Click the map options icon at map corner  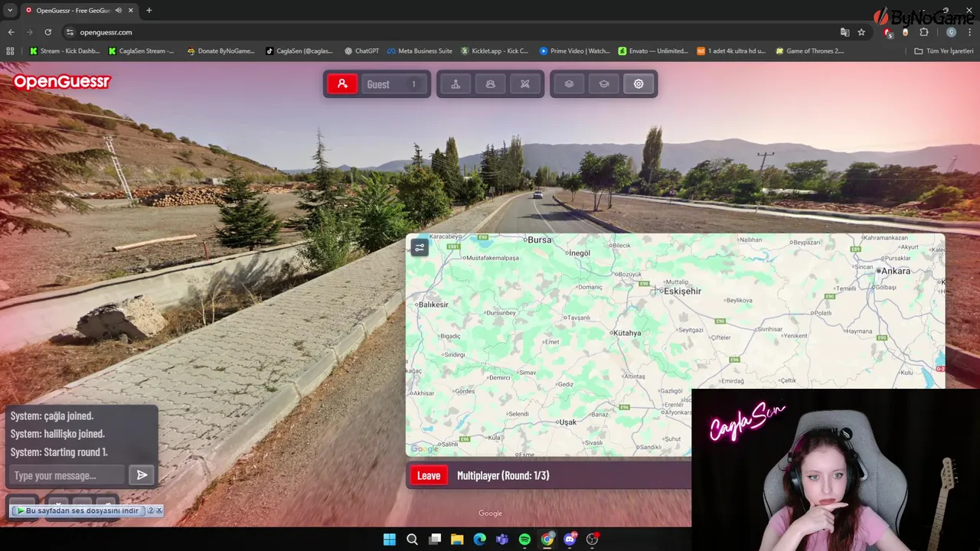pos(420,247)
